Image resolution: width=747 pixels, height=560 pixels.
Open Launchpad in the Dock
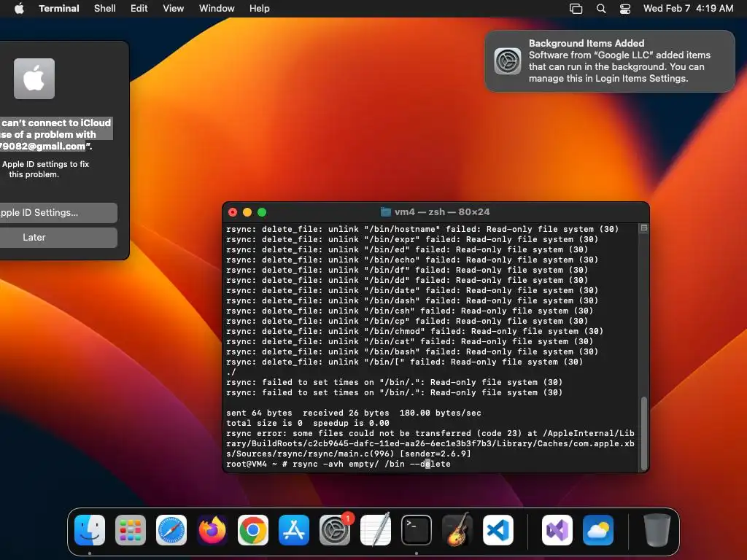click(x=131, y=530)
